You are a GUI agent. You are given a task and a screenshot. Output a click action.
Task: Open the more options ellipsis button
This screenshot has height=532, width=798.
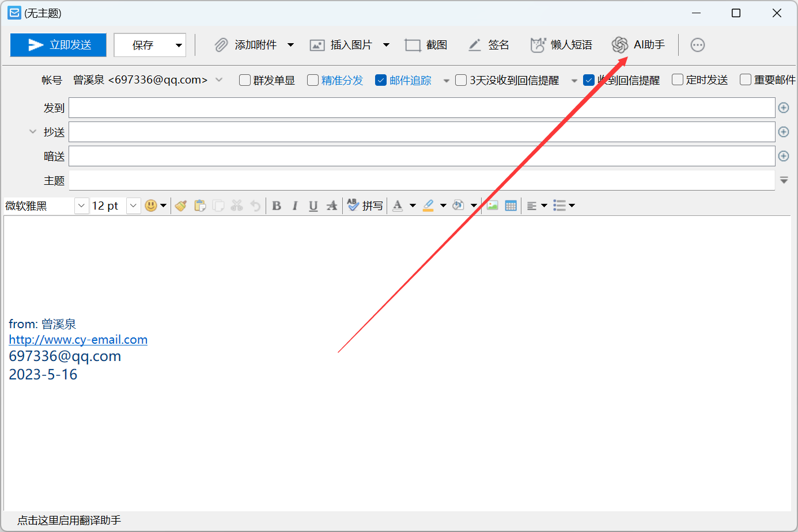(698, 45)
